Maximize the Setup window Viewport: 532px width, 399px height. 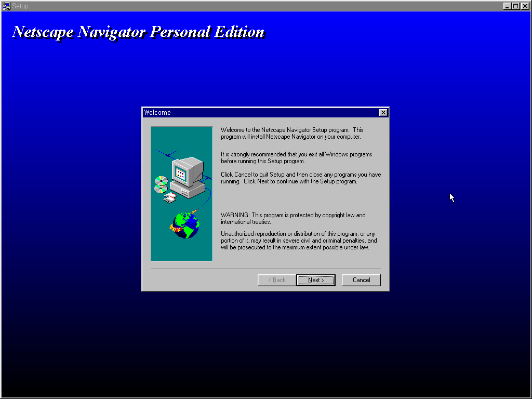(515, 6)
